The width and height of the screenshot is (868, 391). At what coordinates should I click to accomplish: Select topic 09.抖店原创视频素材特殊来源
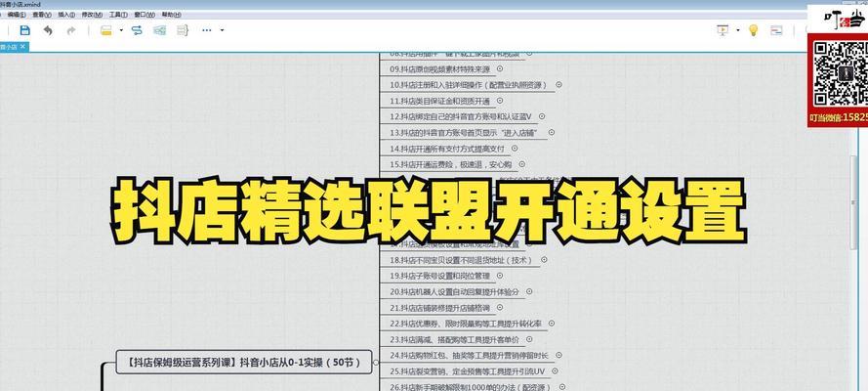[440, 69]
